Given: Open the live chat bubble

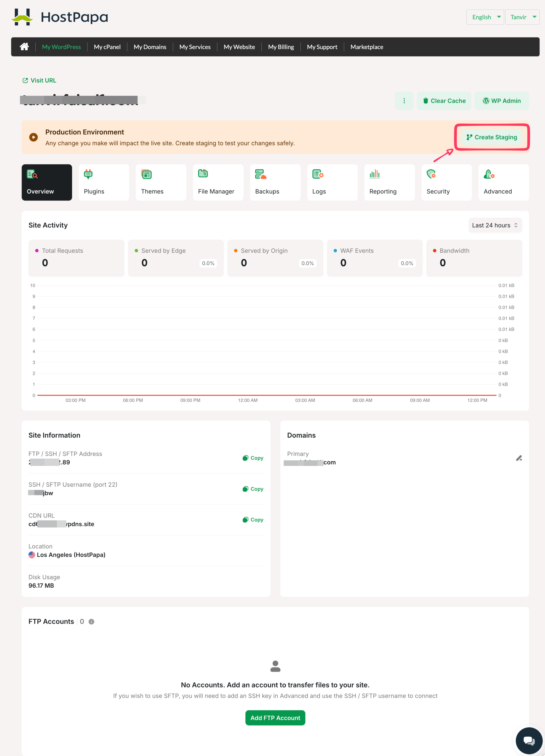Looking at the screenshot, I should coord(529,741).
